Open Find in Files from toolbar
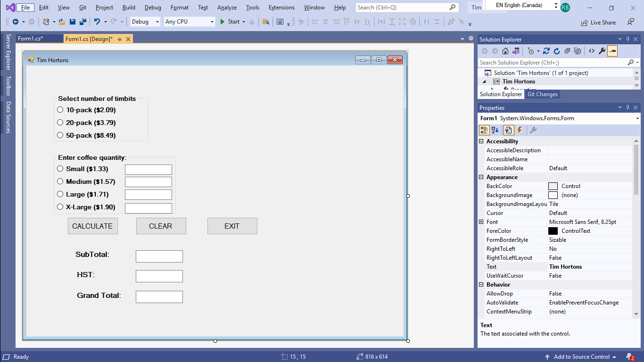The height and width of the screenshot is (362, 644). point(266,22)
